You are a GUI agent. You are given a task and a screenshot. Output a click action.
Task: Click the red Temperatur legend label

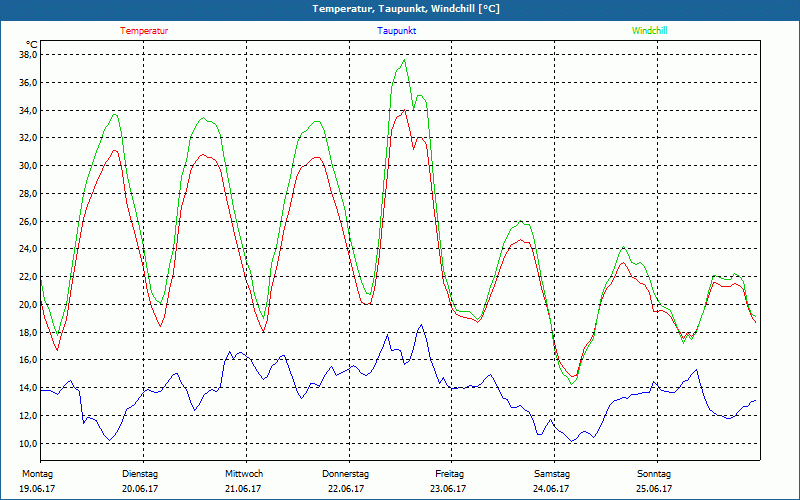pos(144,31)
